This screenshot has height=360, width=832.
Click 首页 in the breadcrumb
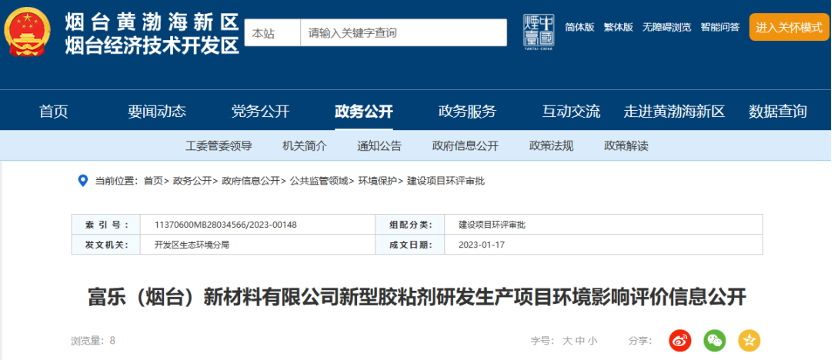click(x=153, y=181)
